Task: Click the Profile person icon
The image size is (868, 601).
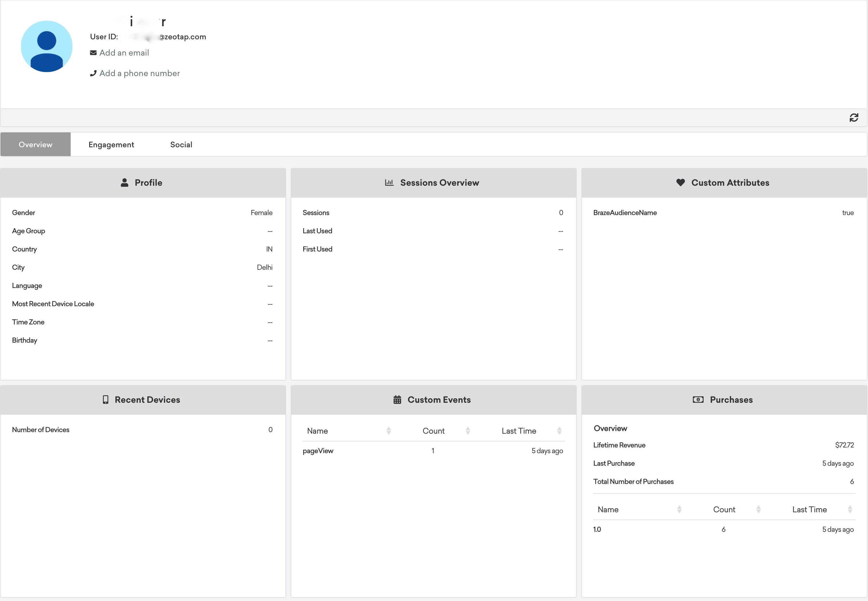Action: (x=124, y=183)
